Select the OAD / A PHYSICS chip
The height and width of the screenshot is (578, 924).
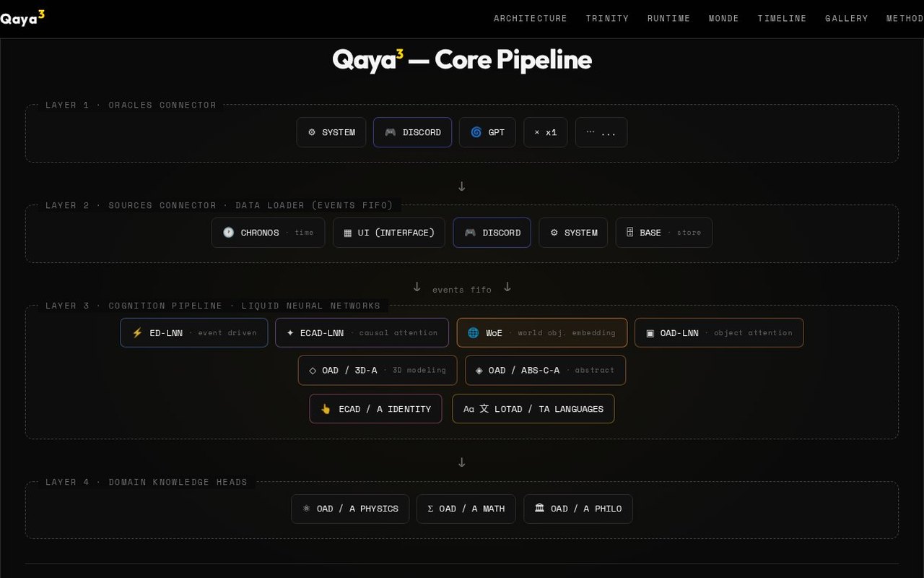click(350, 509)
